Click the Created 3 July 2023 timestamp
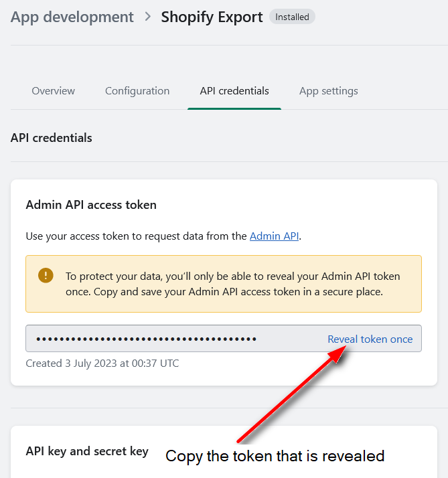This screenshot has height=478, width=448. (x=102, y=364)
